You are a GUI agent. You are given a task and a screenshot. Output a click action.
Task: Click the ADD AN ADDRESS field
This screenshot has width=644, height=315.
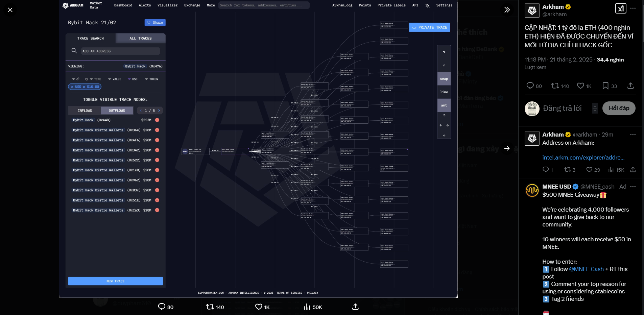pyautogui.click(x=120, y=51)
